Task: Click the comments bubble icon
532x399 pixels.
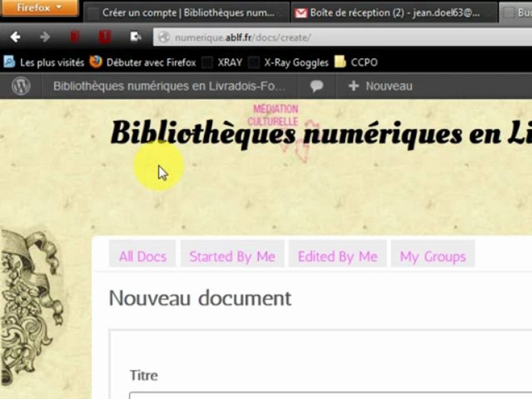Action: (x=316, y=86)
